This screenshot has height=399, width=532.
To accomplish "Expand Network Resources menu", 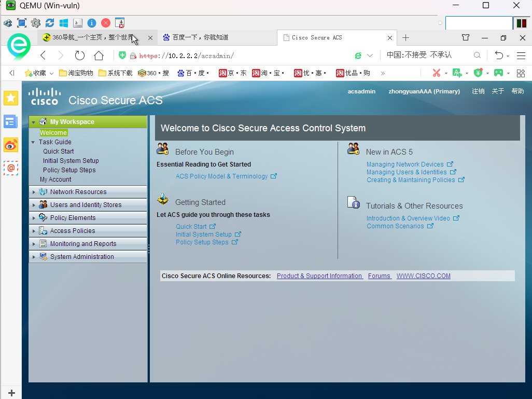I will (34, 192).
